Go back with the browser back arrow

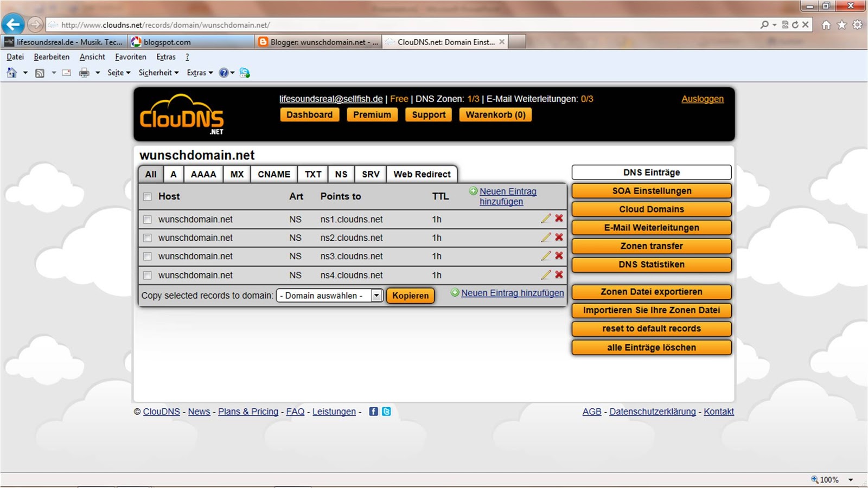coord(13,24)
